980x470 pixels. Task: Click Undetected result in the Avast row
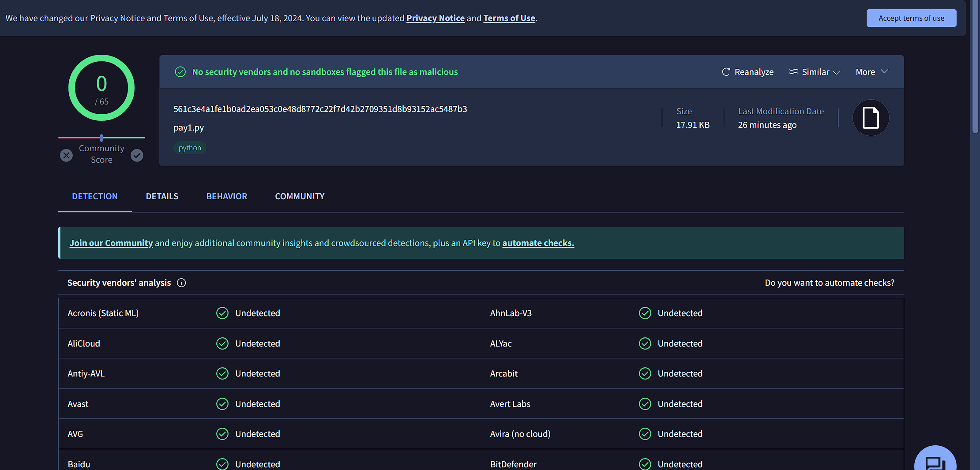258,404
